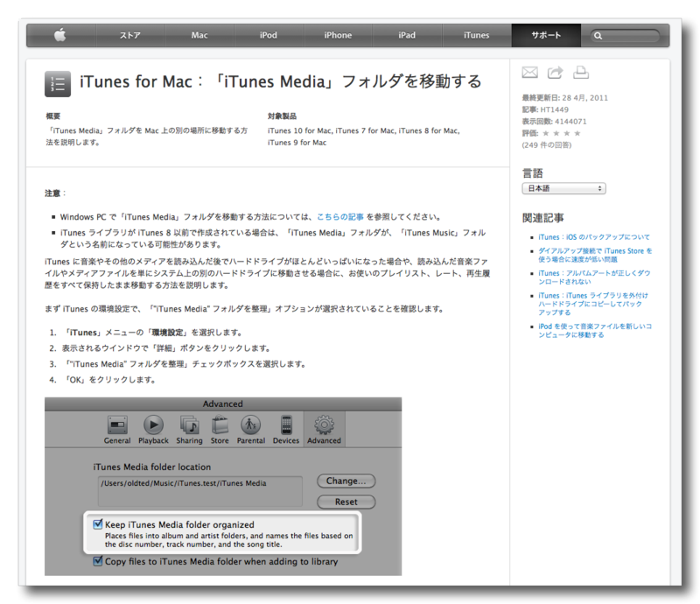
Task: Select Sharing preferences icon
Action: [x=189, y=430]
